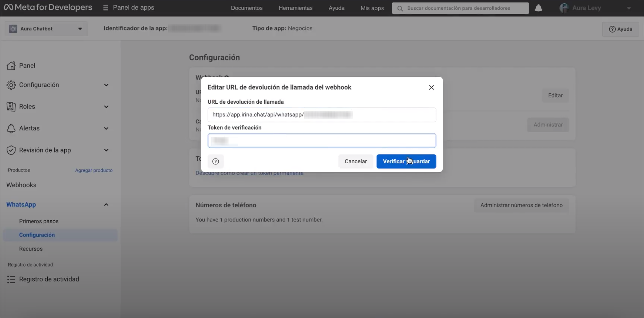
Task: Collapse the WhatsApp sidebar section chevron
Action: [106, 205]
